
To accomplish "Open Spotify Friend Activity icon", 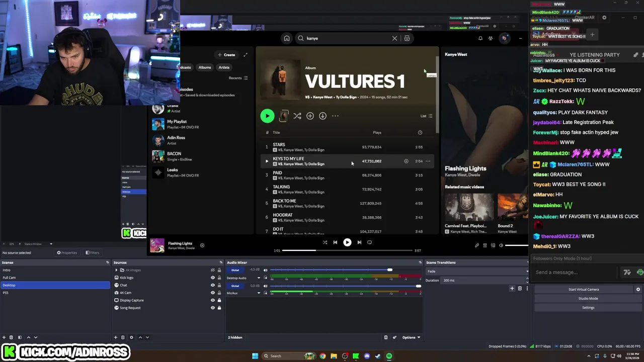I will point(491,38).
